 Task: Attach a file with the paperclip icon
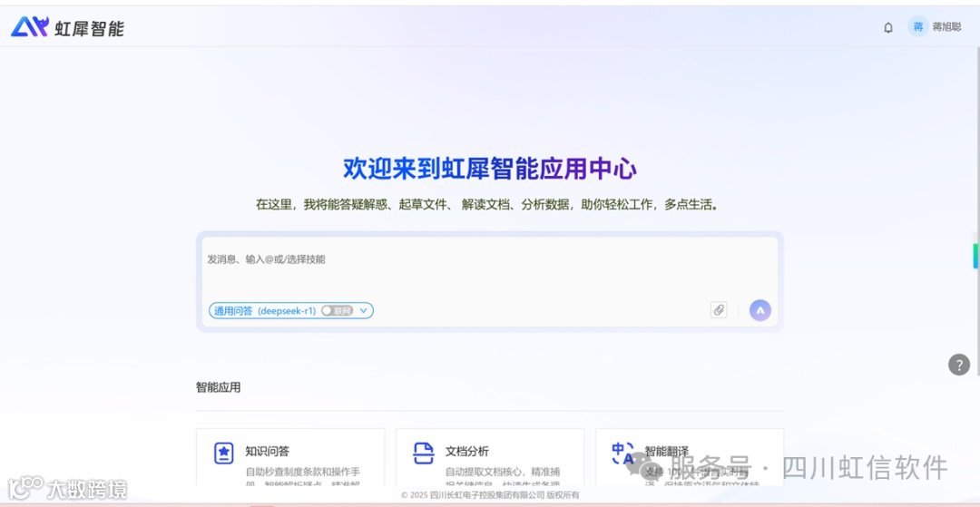tap(719, 309)
